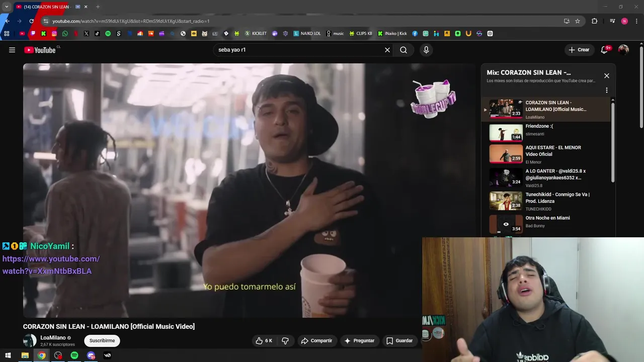
Task: Open Discord from the taskbar
Action: (x=91, y=355)
